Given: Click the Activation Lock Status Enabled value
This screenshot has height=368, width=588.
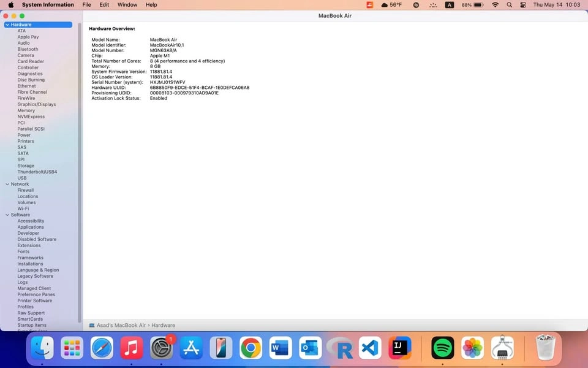Looking at the screenshot, I should (159, 98).
